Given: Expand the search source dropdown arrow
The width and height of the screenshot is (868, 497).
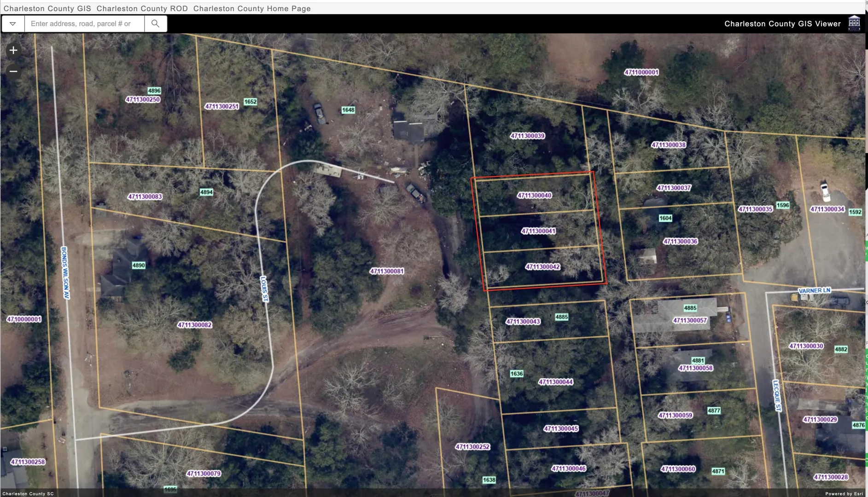Looking at the screenshot, I should click(13, 23).
